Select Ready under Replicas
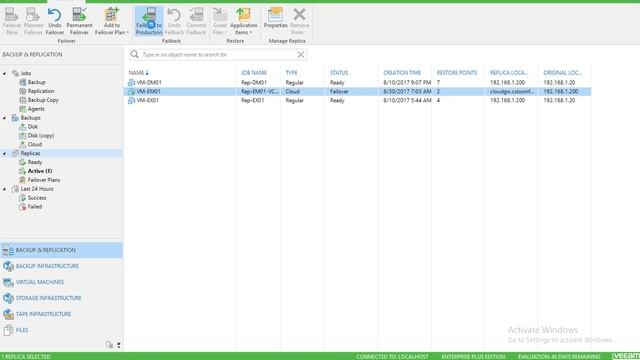Image resolution: width=640 pixels, height=360 pixels. point(35,162)
